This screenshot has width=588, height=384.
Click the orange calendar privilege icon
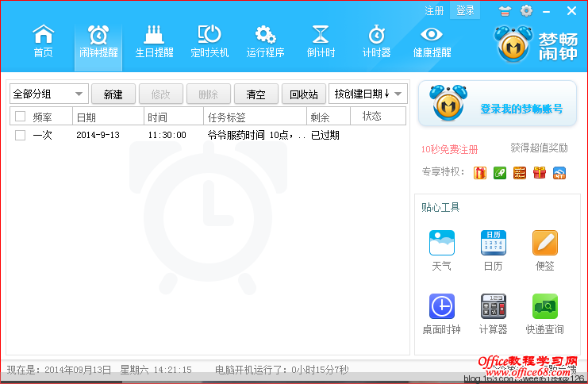click(x=520, y=173)
